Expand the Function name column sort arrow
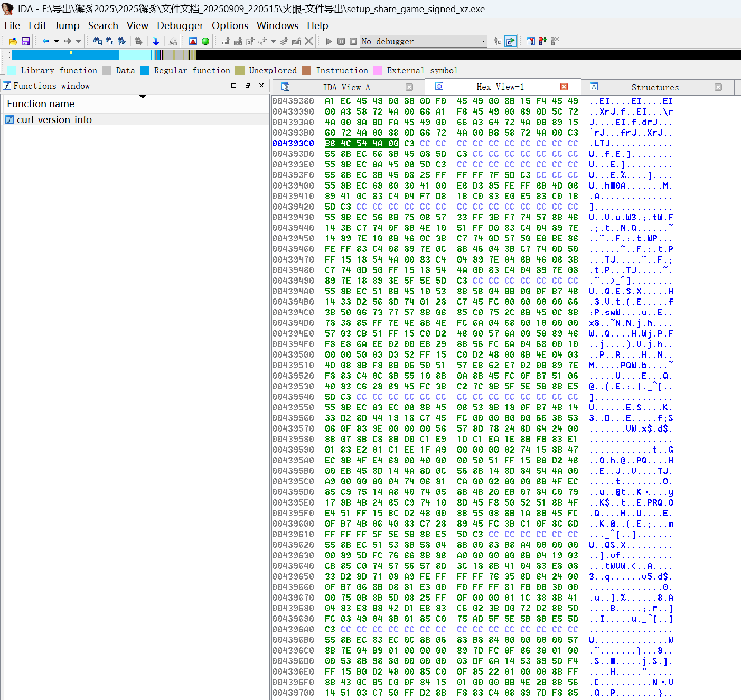741x700 pixels. pyautogui.click(x=143, y=97)
